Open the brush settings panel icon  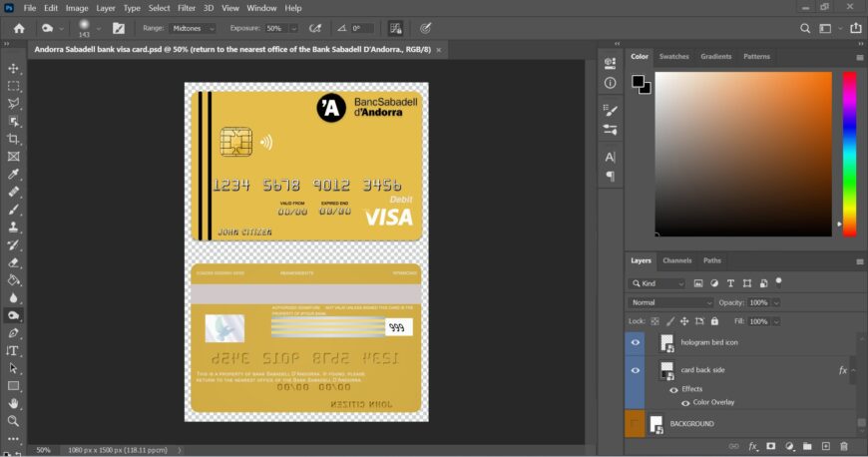tap(119, 28)
